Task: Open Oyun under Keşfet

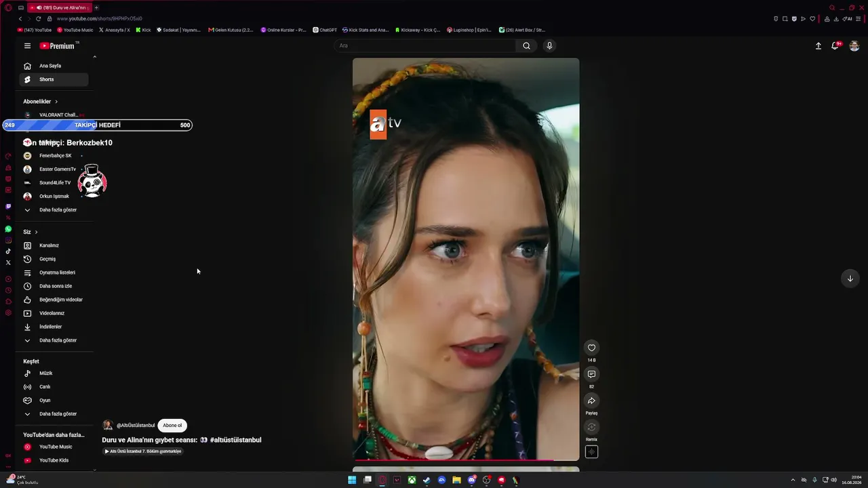Action: coord(54,401)
